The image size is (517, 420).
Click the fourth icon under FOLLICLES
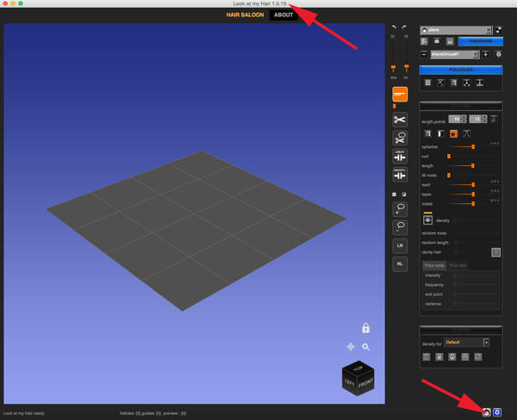pos(466,83)
